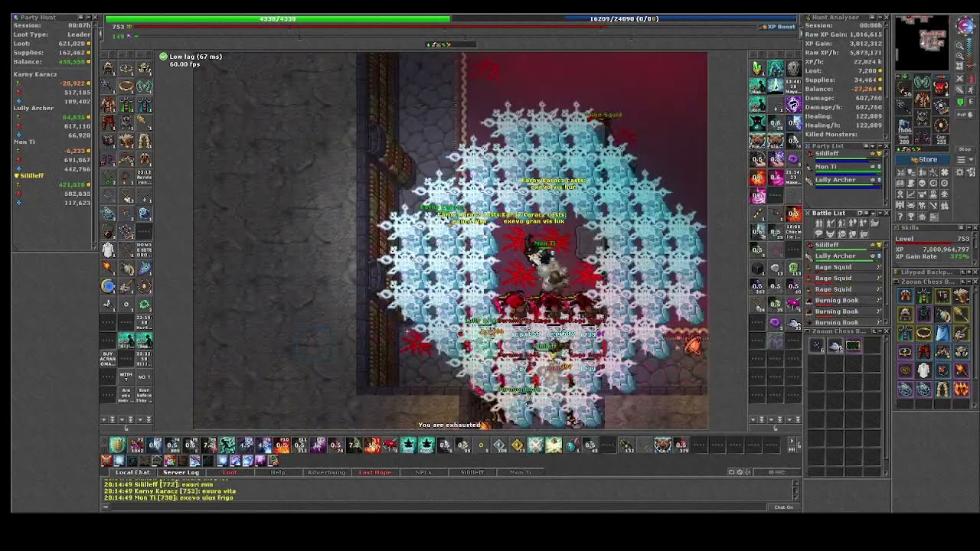Select the spellbook shield slot
The image size is (980, 551).
pos(941,107)
